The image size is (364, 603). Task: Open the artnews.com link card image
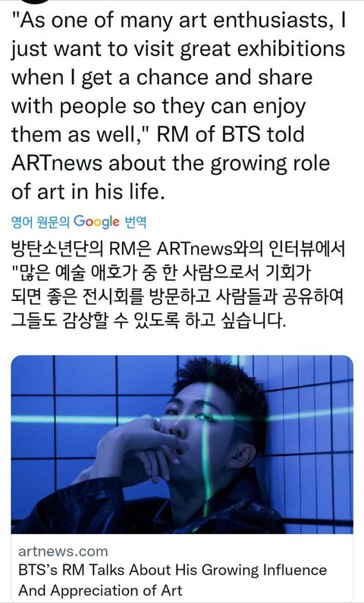click(x=182, y=444)
